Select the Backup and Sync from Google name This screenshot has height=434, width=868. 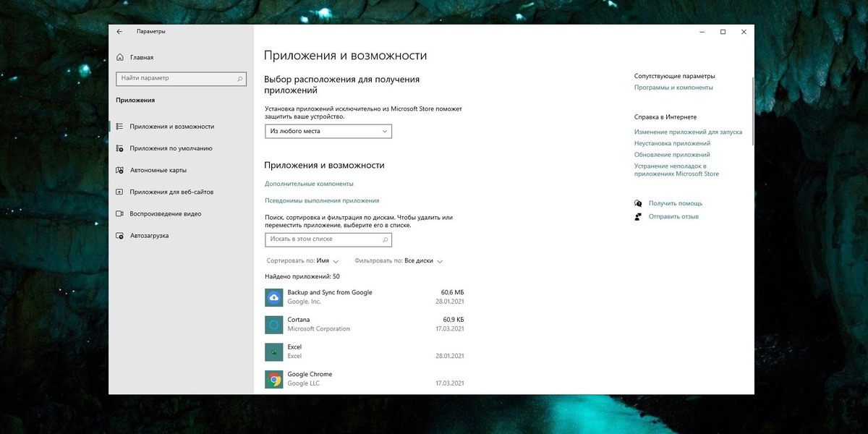coord(330,292)
